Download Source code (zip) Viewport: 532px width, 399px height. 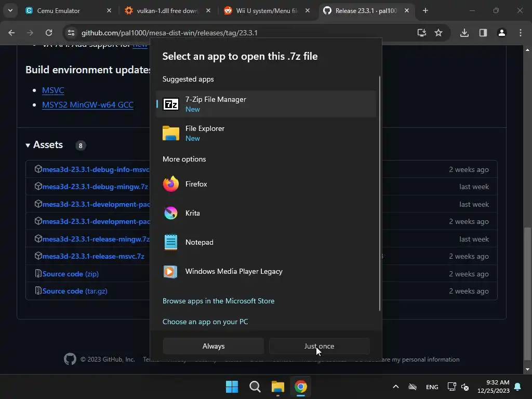tap(71, 274)
